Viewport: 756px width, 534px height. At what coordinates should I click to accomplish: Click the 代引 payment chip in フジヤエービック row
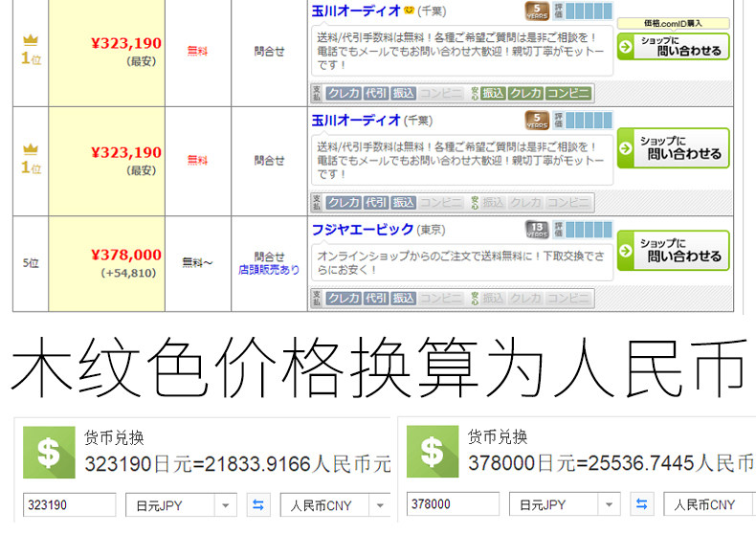[x=375, y=299]
